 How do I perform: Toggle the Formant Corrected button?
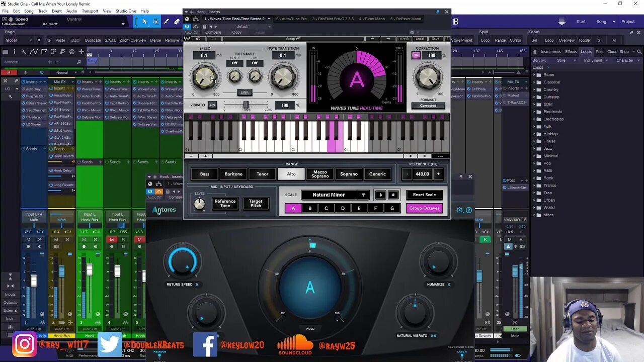[x=428, y=106]
